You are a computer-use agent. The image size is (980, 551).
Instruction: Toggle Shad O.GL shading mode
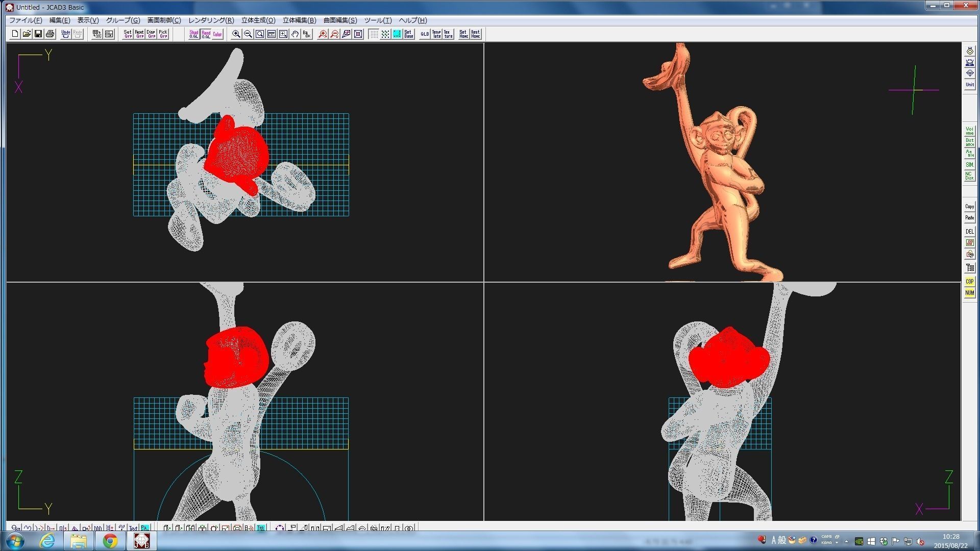(x=194, y=34)
